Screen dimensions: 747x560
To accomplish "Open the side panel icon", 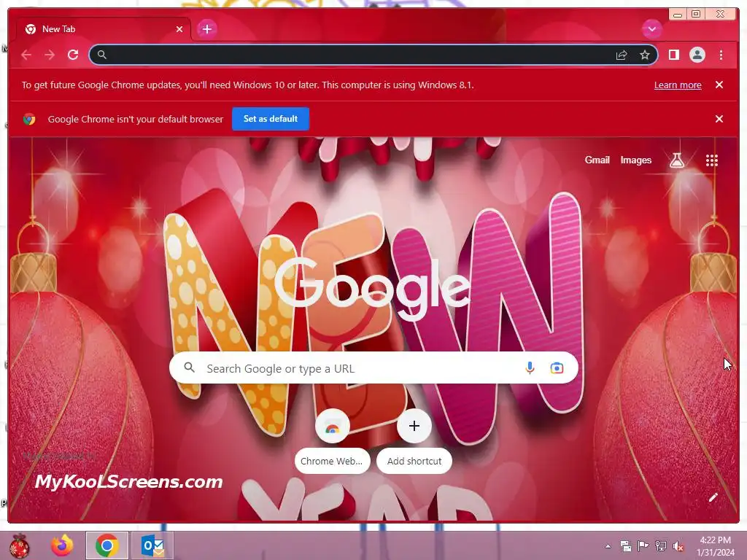I will tap(673, 55).
